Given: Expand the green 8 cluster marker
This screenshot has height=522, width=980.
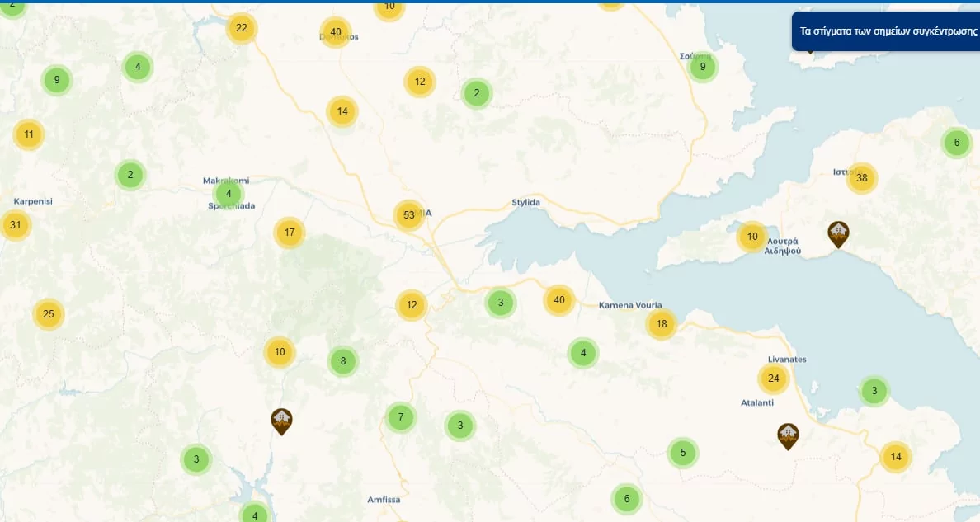Looking at the screenshot, I should [x=342, y=360].
